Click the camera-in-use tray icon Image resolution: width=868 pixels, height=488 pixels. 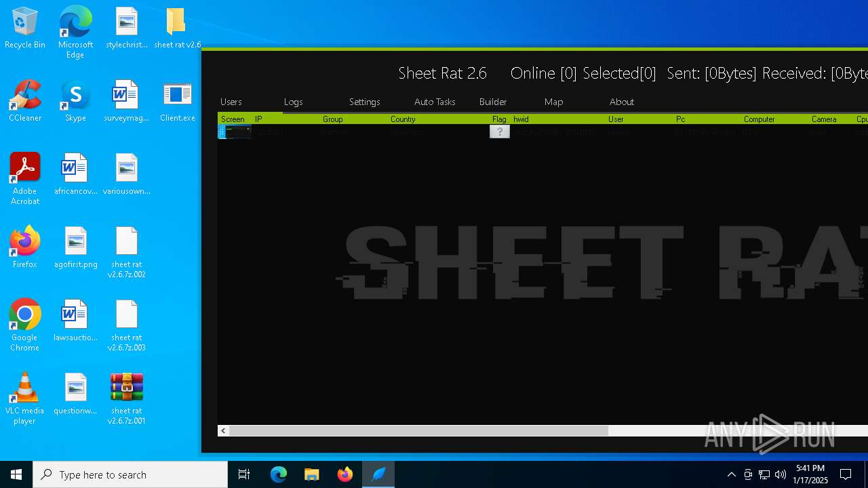tap(748, 474)
